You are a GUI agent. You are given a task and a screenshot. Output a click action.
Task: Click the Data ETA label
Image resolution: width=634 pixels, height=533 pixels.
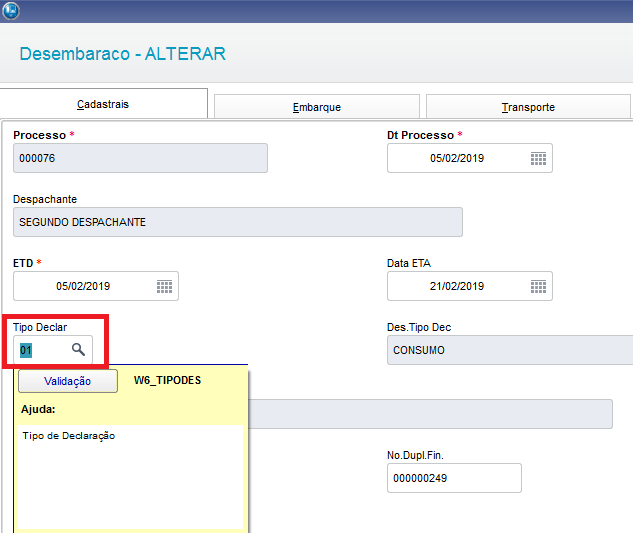409,263
